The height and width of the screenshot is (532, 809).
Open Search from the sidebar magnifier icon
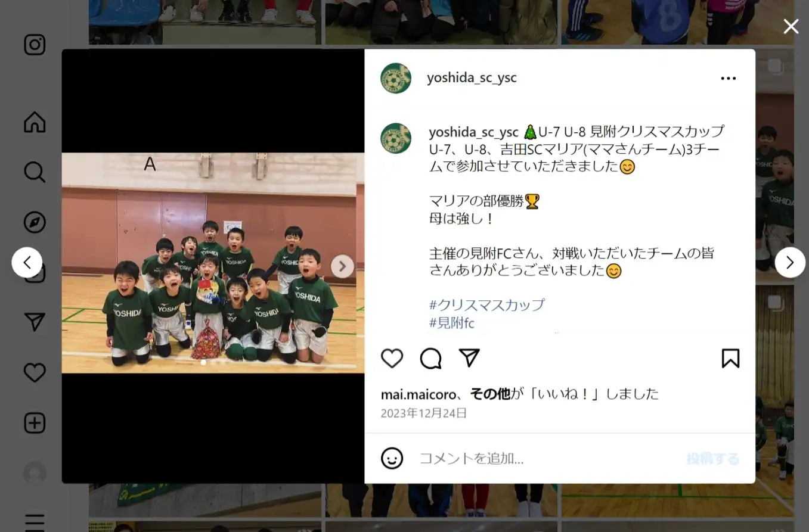pyautogui.click(x=35, y=172)
